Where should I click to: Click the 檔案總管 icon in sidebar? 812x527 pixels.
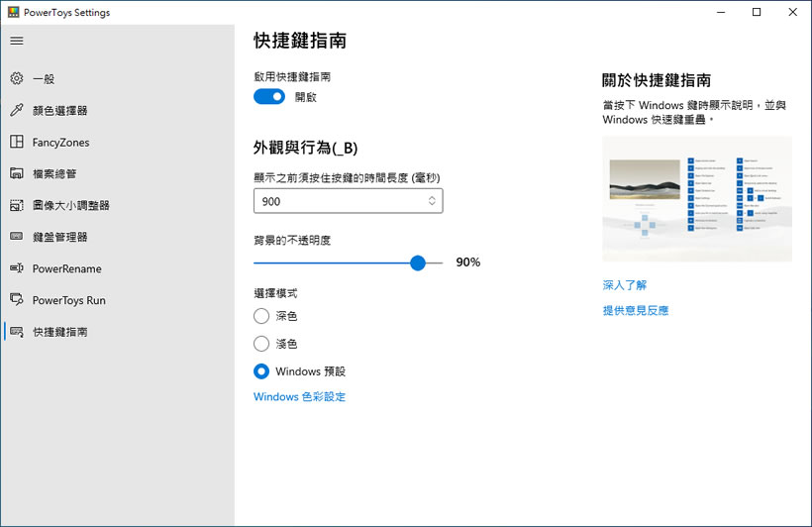click(17, 173)
